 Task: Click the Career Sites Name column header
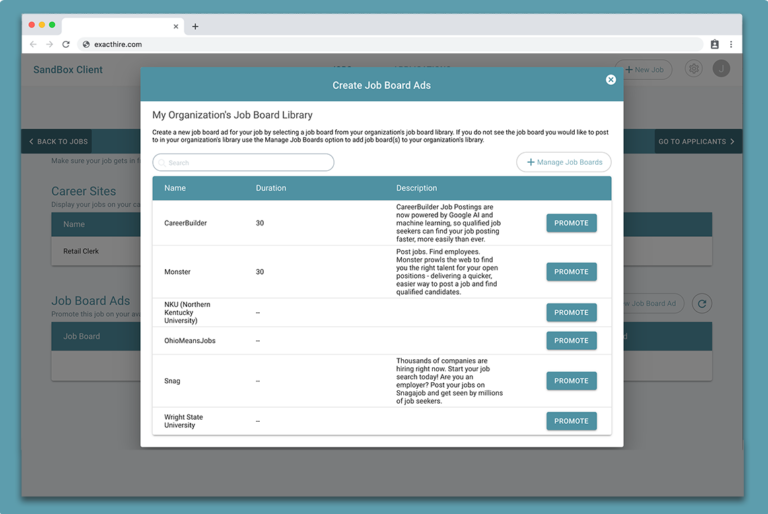(74, 224)
